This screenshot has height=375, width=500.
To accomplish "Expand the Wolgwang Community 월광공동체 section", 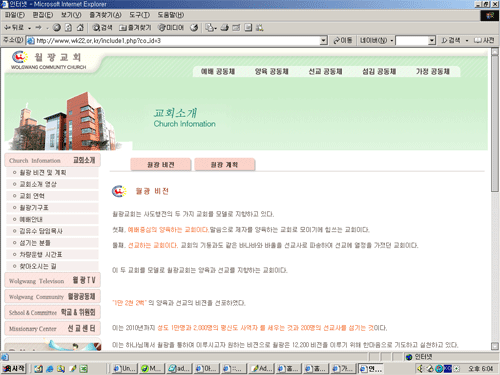I will tap(52, 296).
